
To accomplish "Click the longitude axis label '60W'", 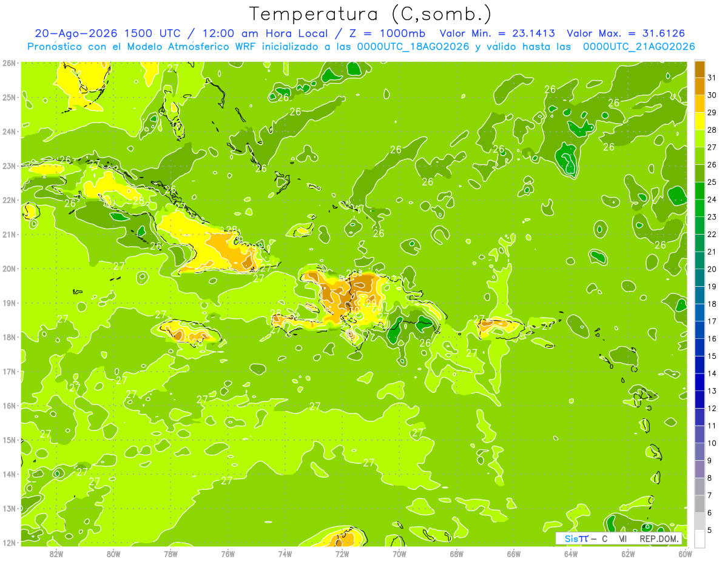I will point(686,554).
